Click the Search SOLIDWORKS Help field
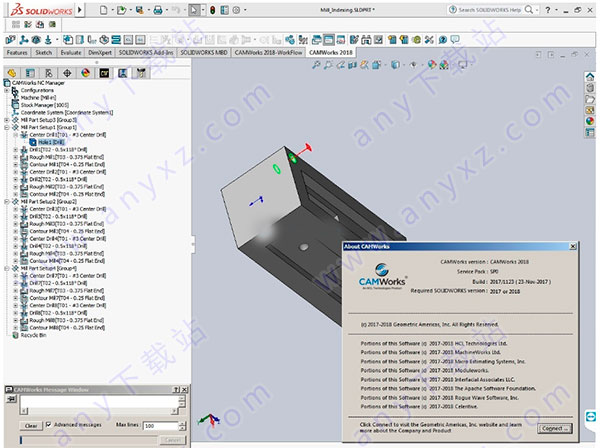 pyautogui.click(x=488, y=10)
